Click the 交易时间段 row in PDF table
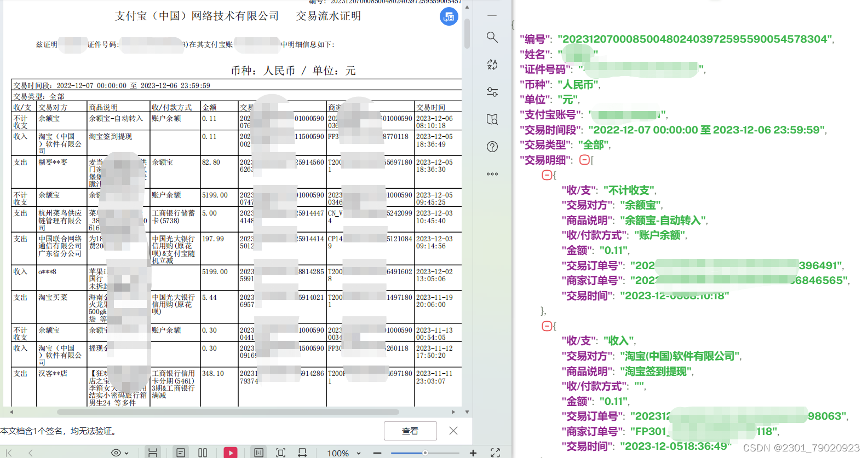This screenshot has width=868, height=458. coord(237,85)
